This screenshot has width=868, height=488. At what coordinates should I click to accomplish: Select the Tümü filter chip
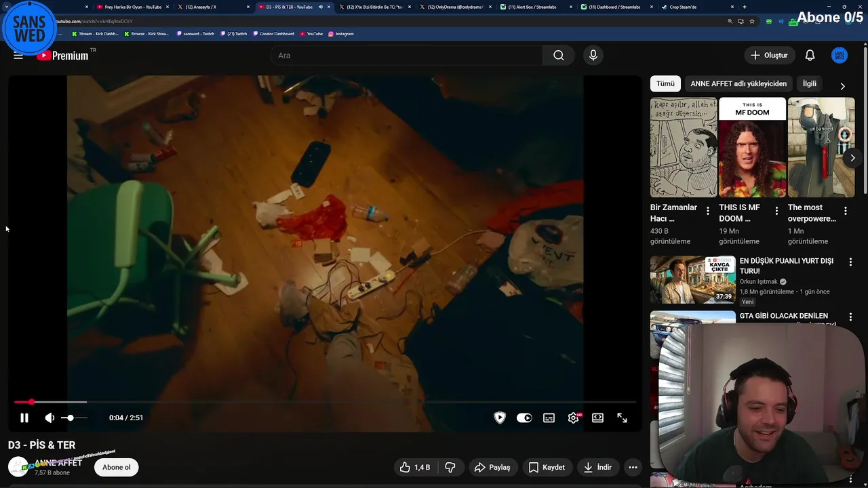[x=665, y=83]
